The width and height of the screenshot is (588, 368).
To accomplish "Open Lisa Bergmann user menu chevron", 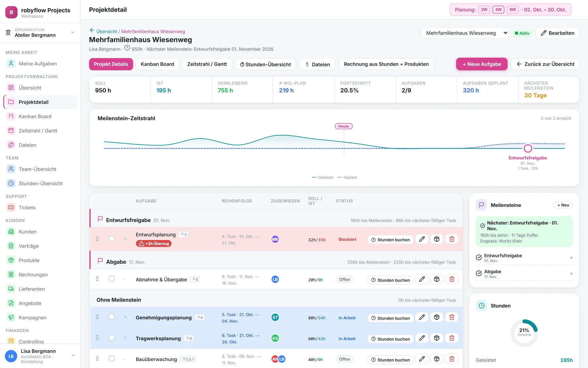I will pyautogui.click(x=73, y=356).
